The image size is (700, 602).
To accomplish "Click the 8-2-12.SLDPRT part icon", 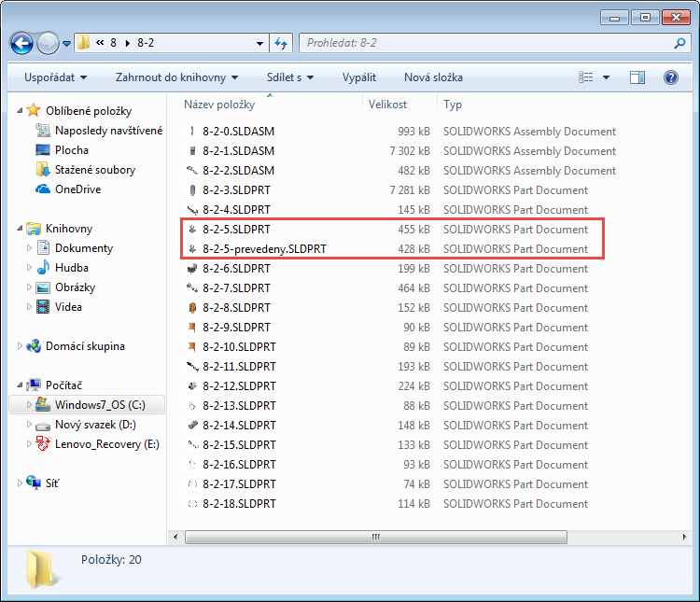I will pyautogui.click(x=192, y=386).
